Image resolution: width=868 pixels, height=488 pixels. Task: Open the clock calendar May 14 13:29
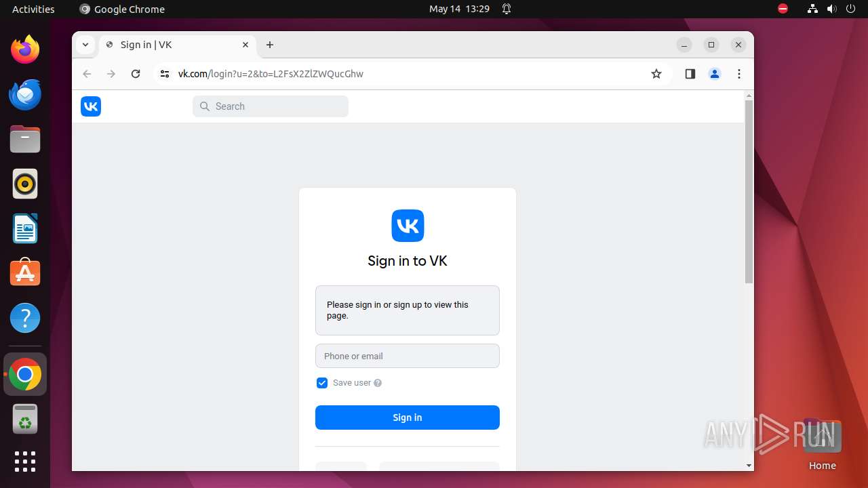(459, 9)
